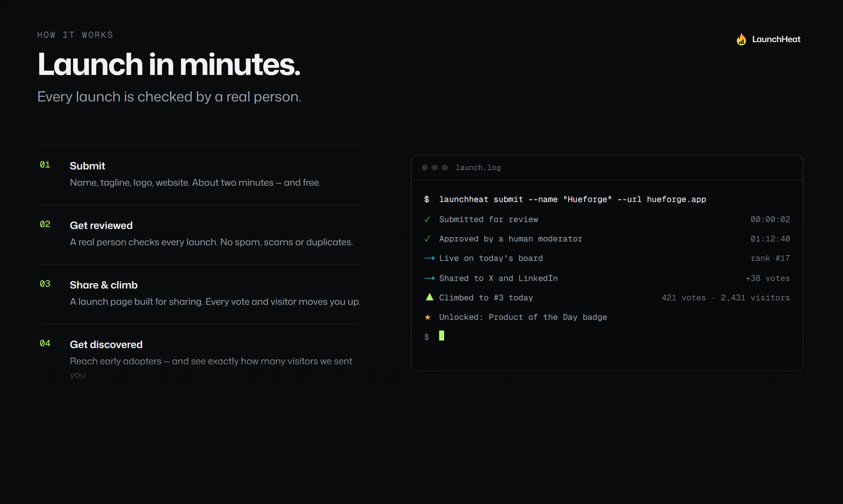Click the arrow beside Shared to X and LinkedIn
Image resolution: width=843 pixels, height=504 pixels.
(x=429, y=278)
